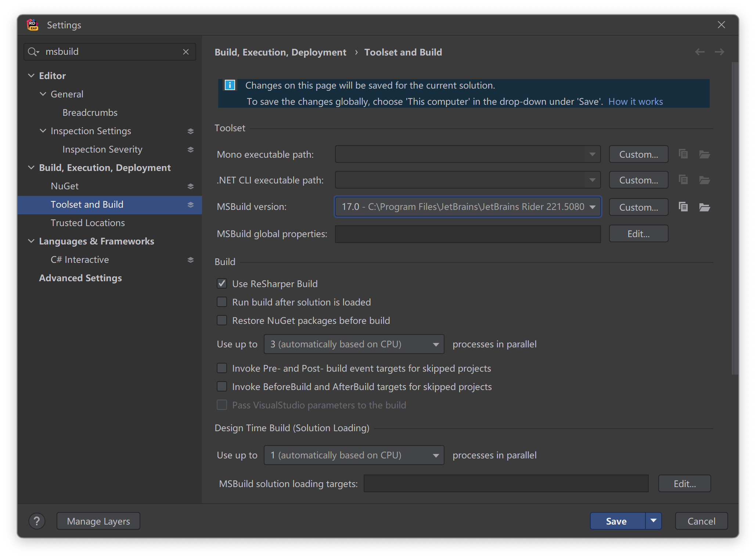Screen dimensions: 756x558
Task: Navigate forward with the right arrow
Action: point(720,52)
